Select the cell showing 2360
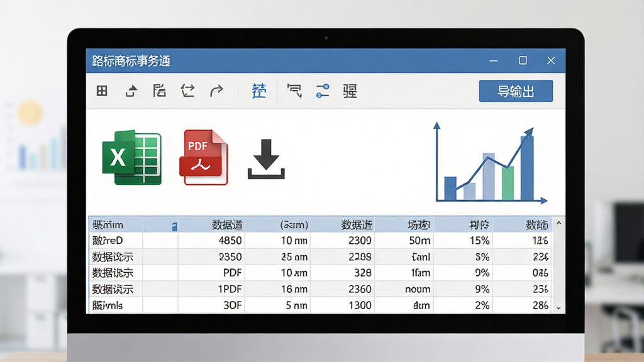The height and width of the screenshot is (362, 644). click(x=343, y=289)
